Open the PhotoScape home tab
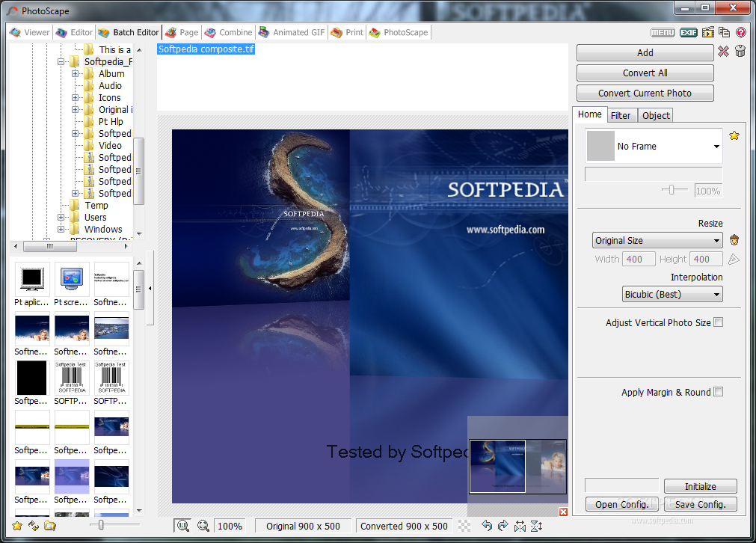 coord(399,32)
